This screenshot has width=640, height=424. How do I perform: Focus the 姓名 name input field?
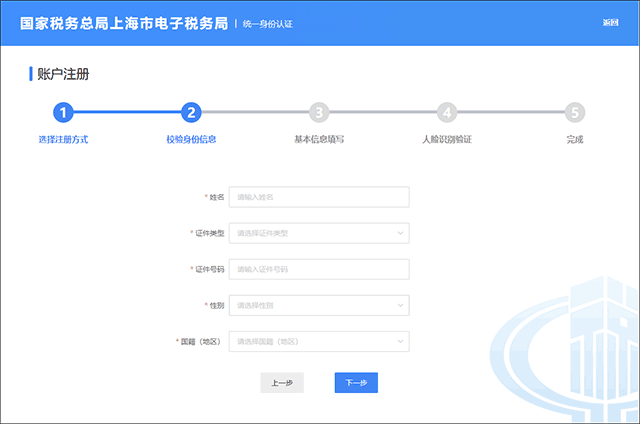(x=319, y=197)
